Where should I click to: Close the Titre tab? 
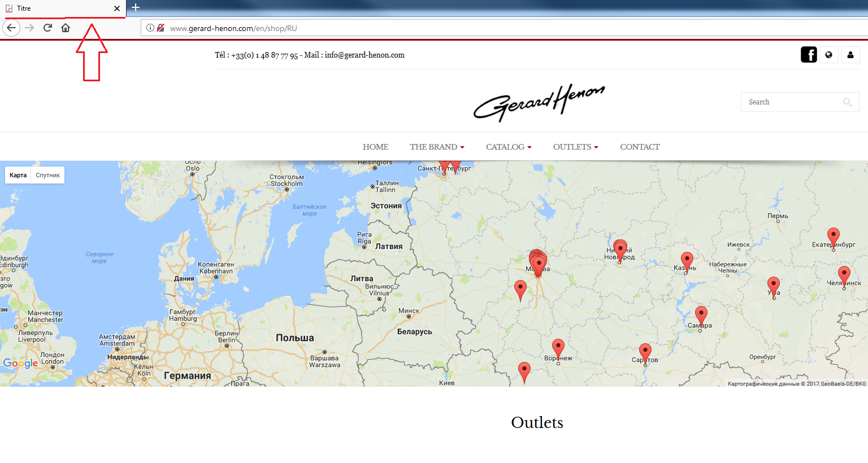coord(117,8)
